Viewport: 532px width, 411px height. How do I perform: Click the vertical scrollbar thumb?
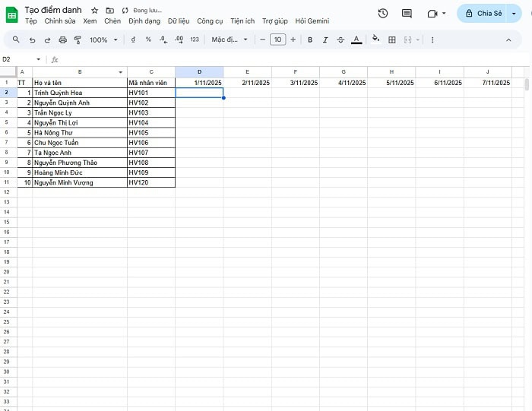527,84
